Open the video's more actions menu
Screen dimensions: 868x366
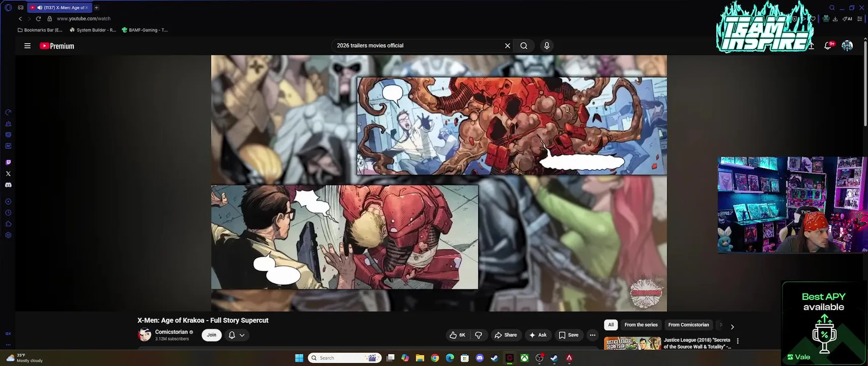pos(592,335)
